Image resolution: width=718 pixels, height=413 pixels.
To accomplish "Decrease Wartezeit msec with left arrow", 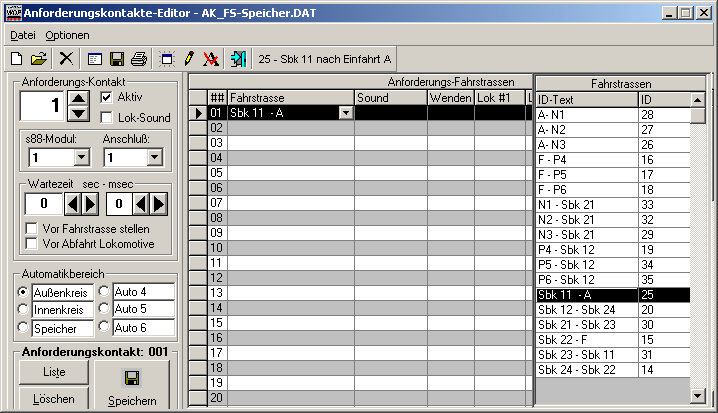I will click(x=141, y=204).
